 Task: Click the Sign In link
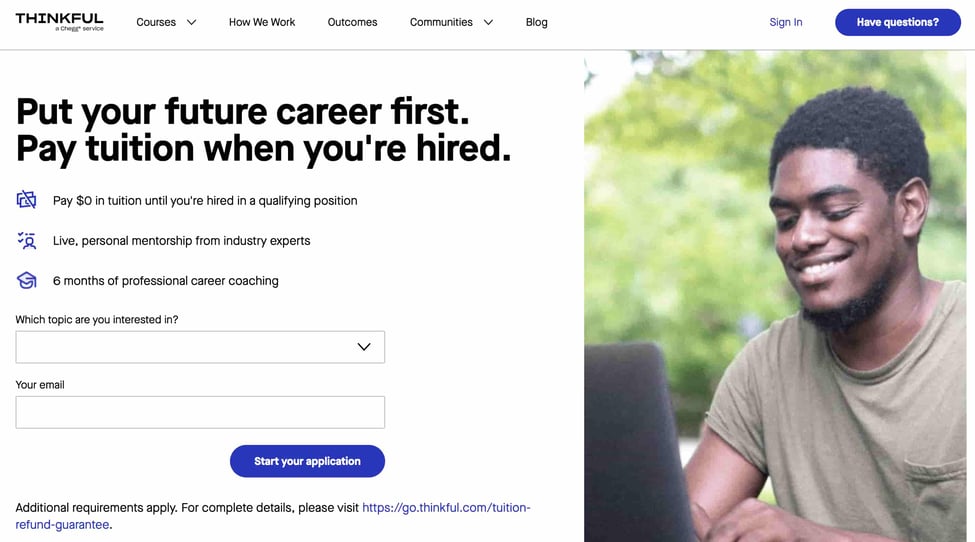(786, 22)
